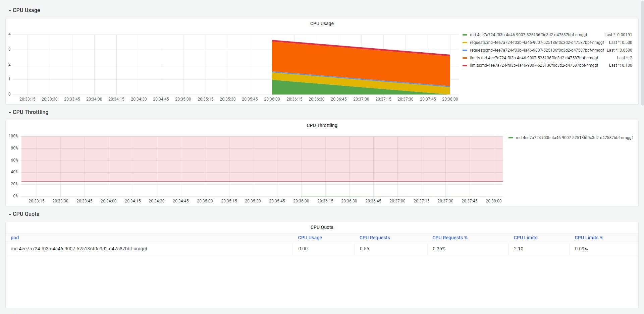Sort table by CPU Requests column header
The height and width of the screenshot is (314, 644).
(x=375, y=238)
